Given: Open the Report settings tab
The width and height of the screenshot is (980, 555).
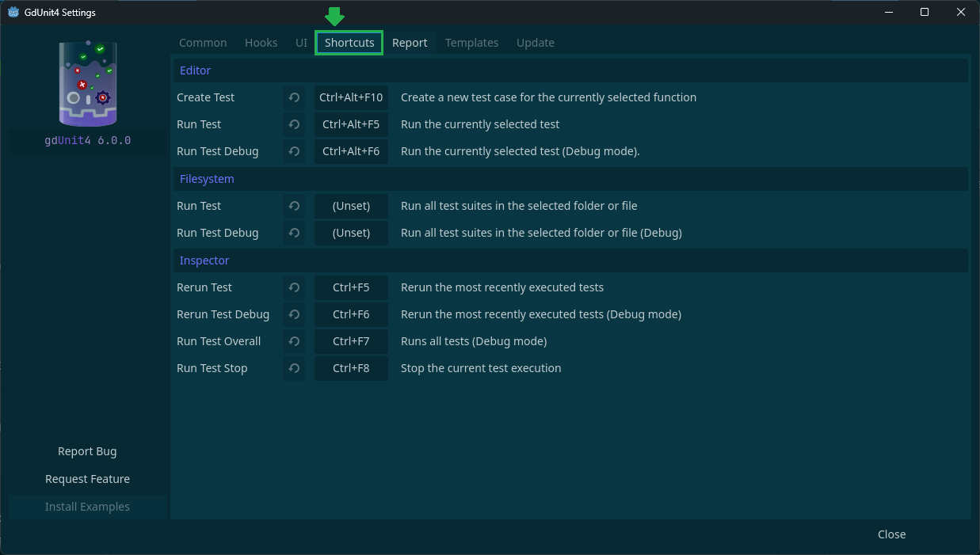Looking at the screenshot, I should (410, 43).
